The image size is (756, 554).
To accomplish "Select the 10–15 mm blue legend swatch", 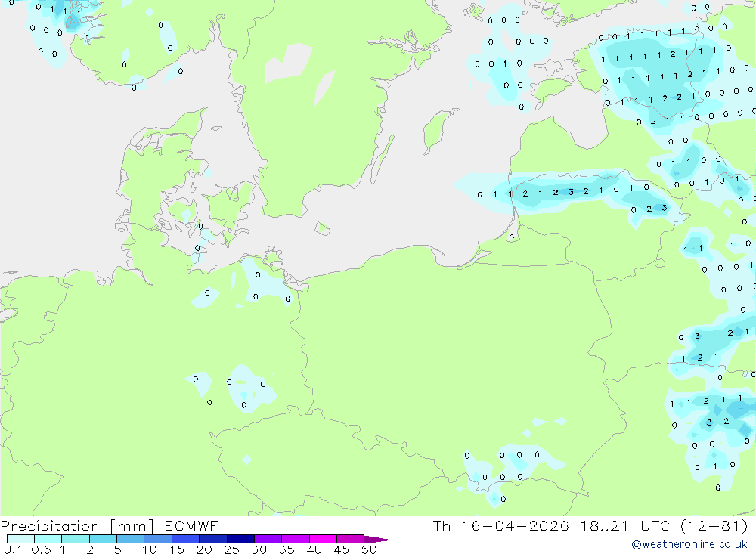I will tap(158, 539).
